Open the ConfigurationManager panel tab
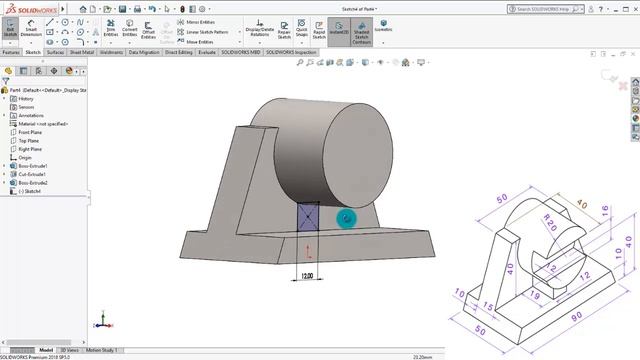640x360 pixels. (x=39, y=71)
